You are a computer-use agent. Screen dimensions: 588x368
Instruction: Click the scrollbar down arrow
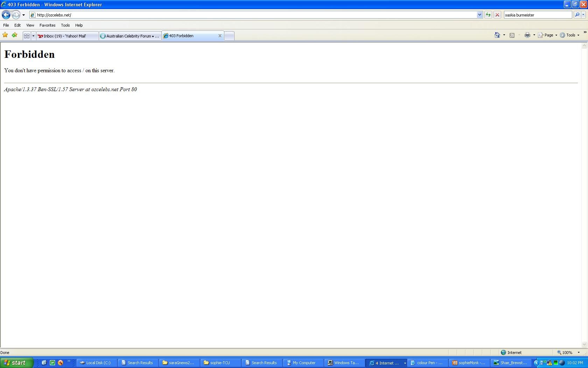tap(584, 345)
